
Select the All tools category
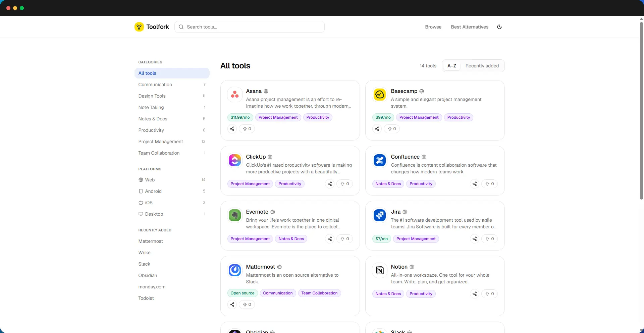coord(172,73)
